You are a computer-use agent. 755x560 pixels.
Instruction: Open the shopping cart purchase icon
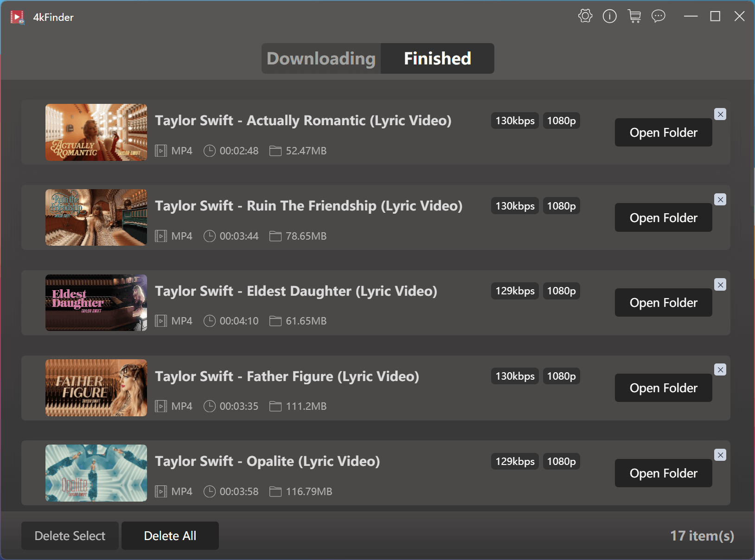634,16
